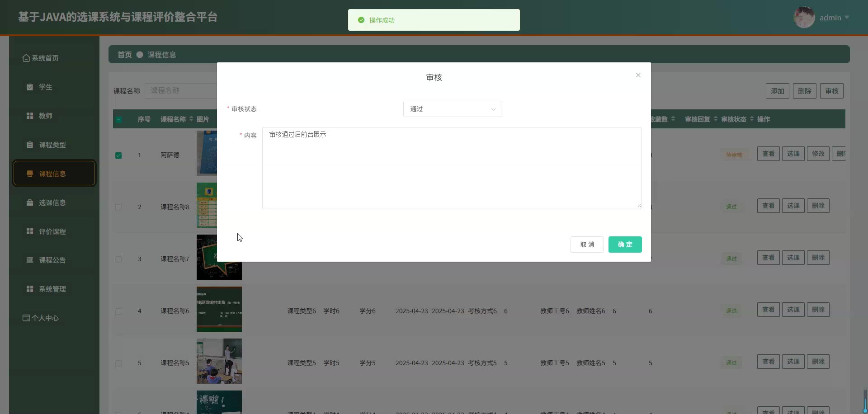This screenshot has height=414, width=868.
Task: Click 查看 for the 课程名称8 row
Action: tap(769, 206)
